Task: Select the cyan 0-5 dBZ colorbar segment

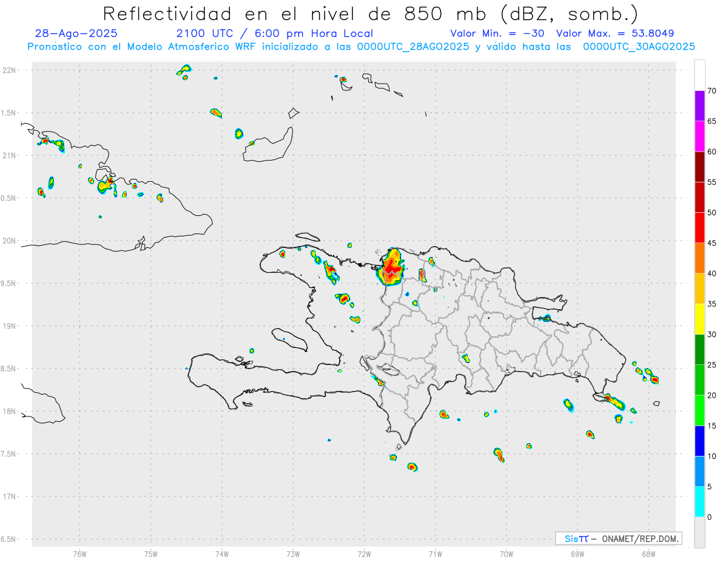Action: click(x=699, y=502)
